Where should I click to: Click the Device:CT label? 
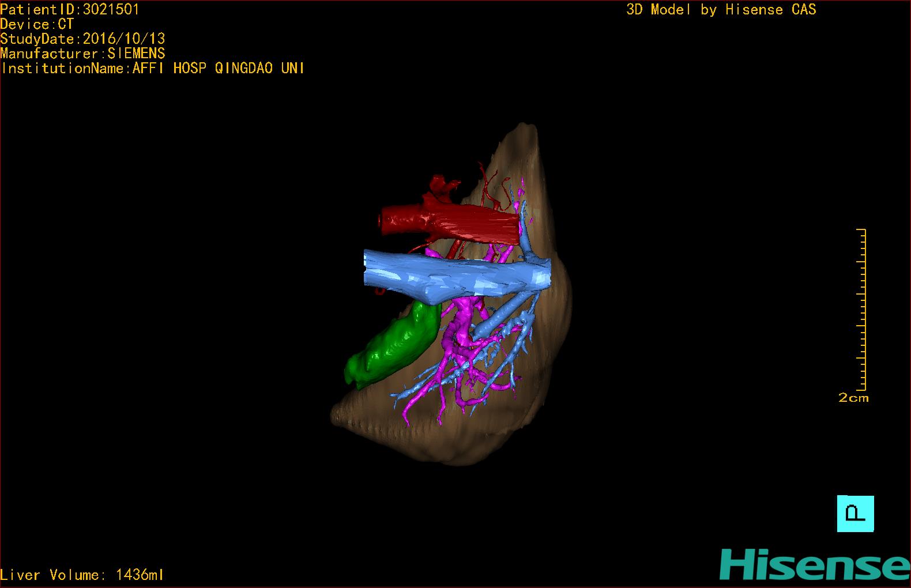37,24
